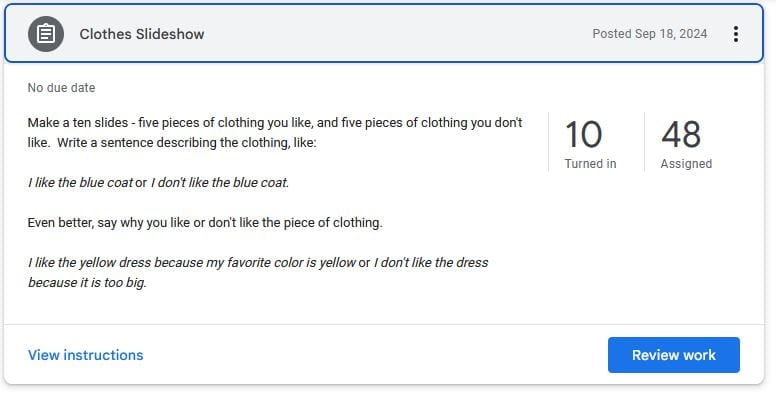Open the Assigned students label
This screenshot has width=776, height=402.
(x=686, y=164)
